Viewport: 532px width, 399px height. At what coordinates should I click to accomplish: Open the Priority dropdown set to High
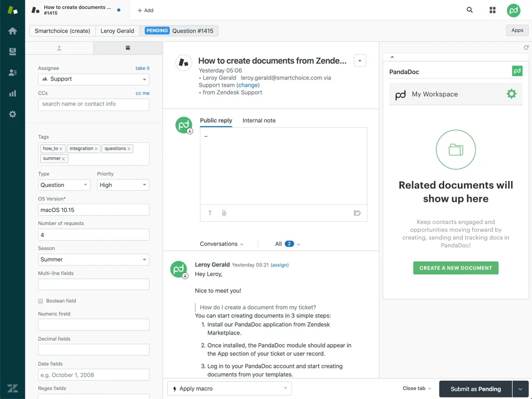pyautogui.click(x=123, y=184)
